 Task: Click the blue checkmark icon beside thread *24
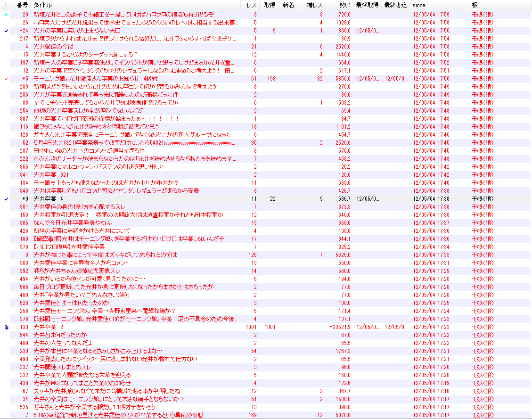(6, 31)
